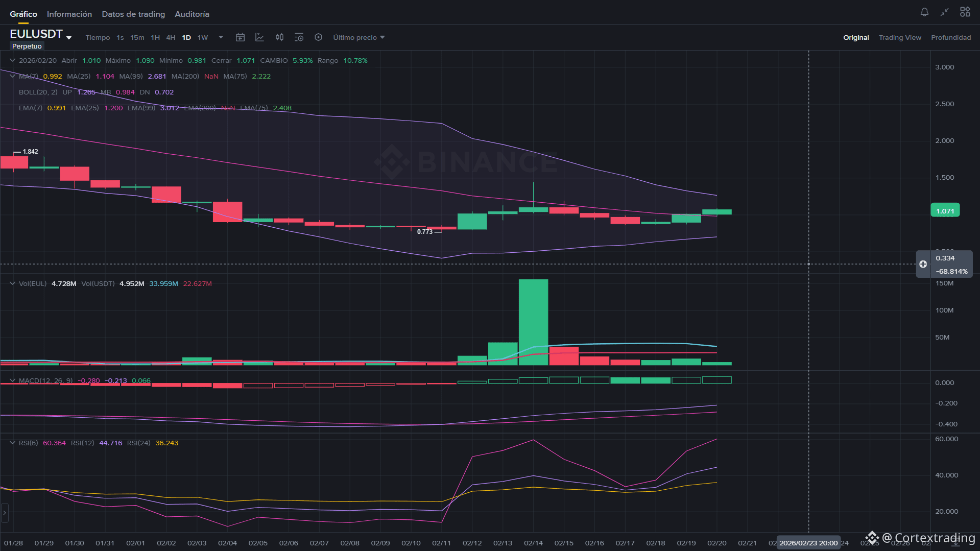Collapse the MA indicator legend chevron
The width and height of the screenshot is (980, 551).
[x=12, y=76]
